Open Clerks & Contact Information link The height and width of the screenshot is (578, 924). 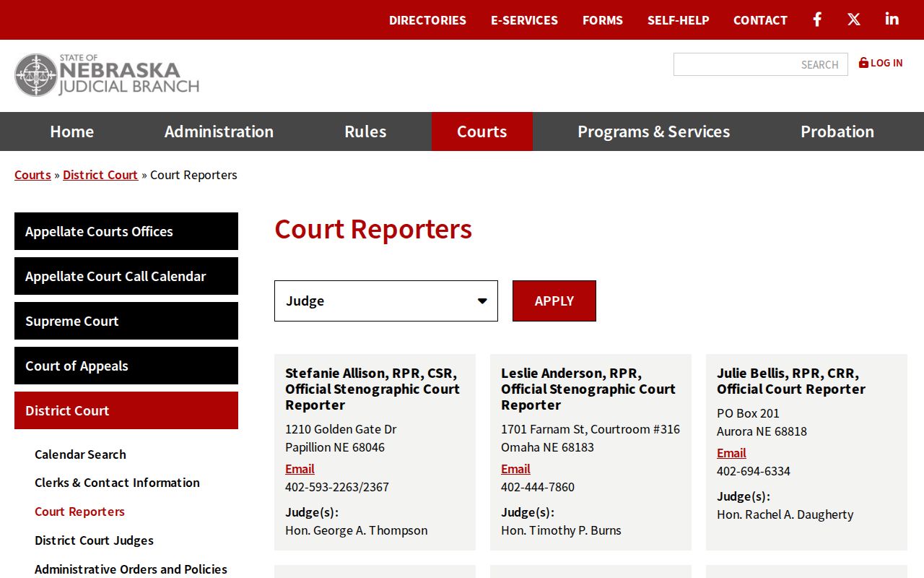pos(117,483)
